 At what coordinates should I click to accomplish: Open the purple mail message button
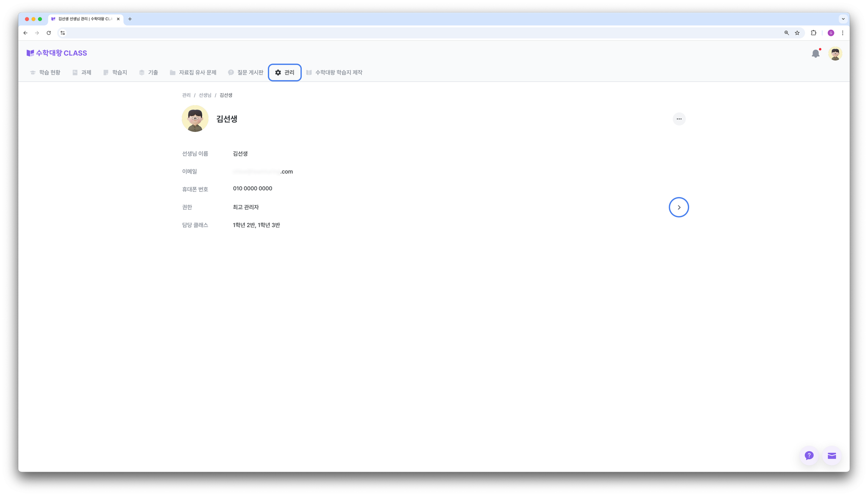point(832,456)
